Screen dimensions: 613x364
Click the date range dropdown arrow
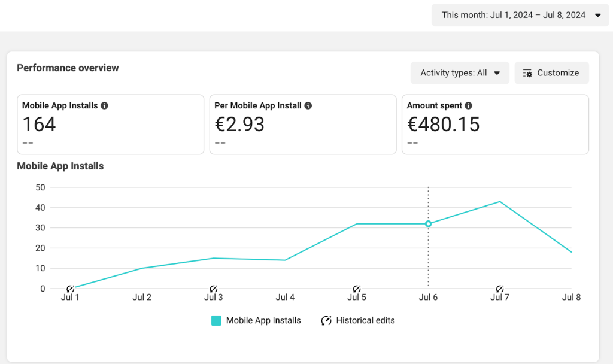[x=597, y=16]
